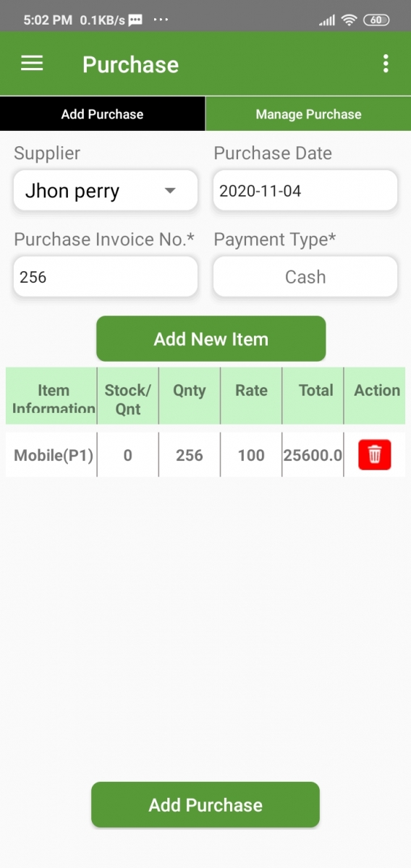Choose payment type Cash field

305,276
